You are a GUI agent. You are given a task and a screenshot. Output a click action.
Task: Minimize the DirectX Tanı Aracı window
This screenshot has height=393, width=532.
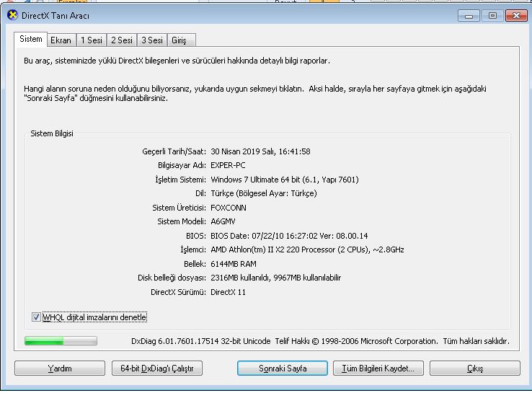pyautogui.click(x=469, y=16)
